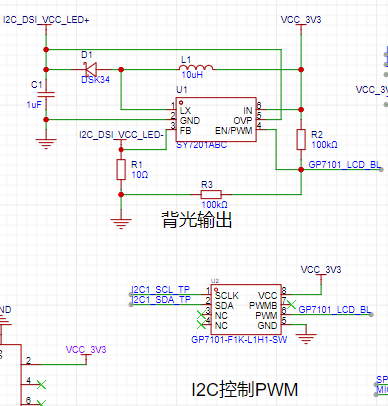Click the I2C_DSI_VCC_LED+ net label

46,20
